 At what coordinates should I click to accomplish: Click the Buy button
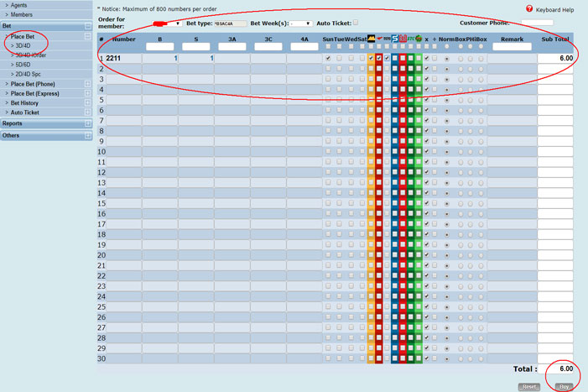[x=564, y=386]
